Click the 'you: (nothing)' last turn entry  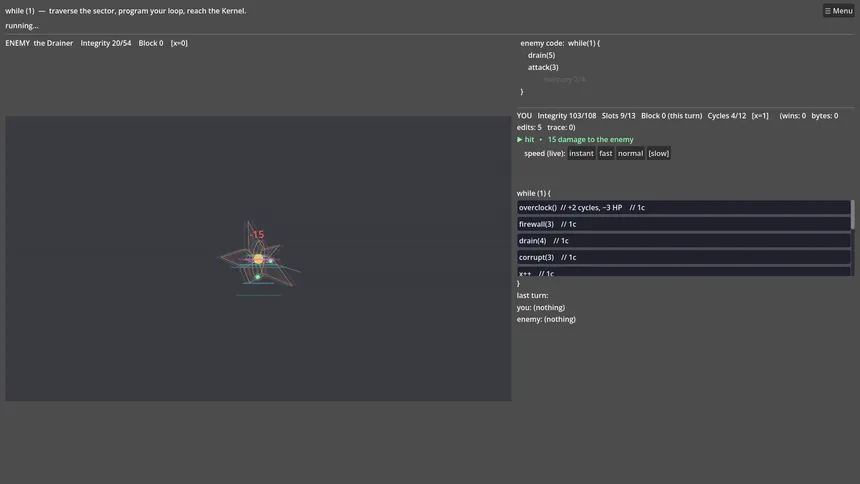[541, 307]
